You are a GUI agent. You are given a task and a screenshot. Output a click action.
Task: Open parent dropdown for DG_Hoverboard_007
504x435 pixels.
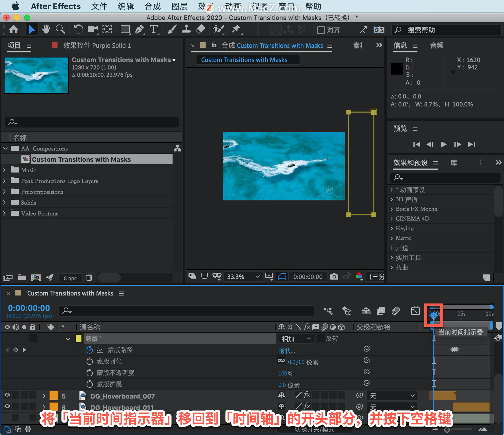coord(392,396)
